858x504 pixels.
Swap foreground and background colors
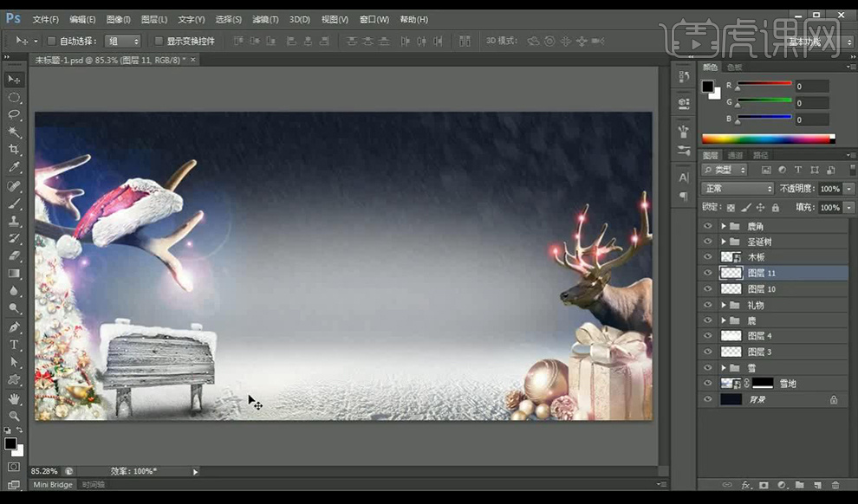pos(19,430)
